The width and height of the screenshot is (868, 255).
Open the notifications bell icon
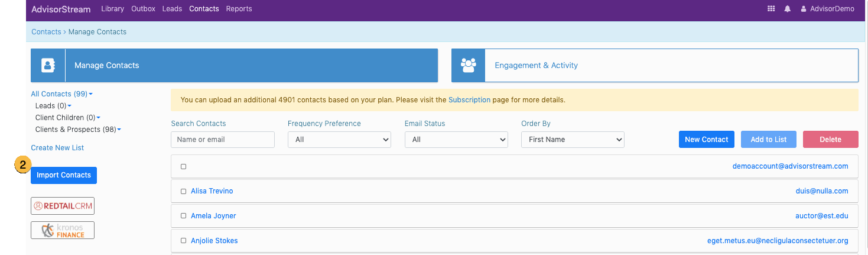coord(788,9)
